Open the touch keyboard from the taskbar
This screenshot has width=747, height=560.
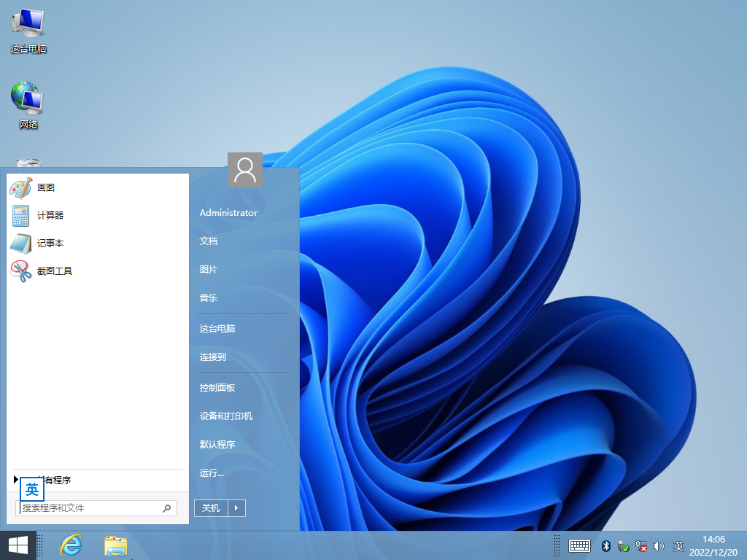coord(579,545)
